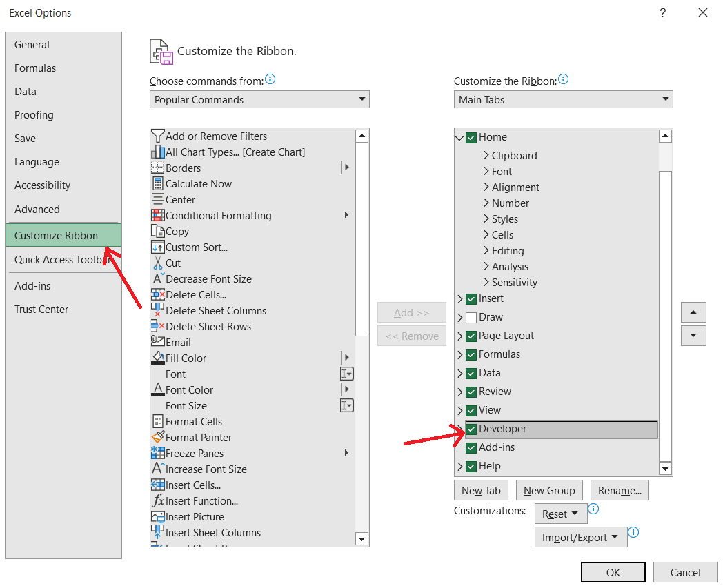Select the Format Painter brush icon

tap(158, 437)
